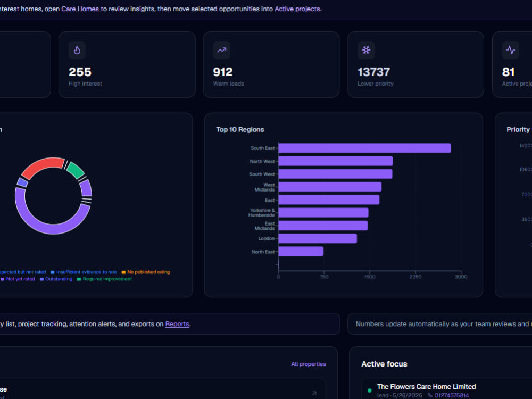The height and width of the screenshot is (399, 532).
Task: Open the Reports link
Action: pos(177,324)
